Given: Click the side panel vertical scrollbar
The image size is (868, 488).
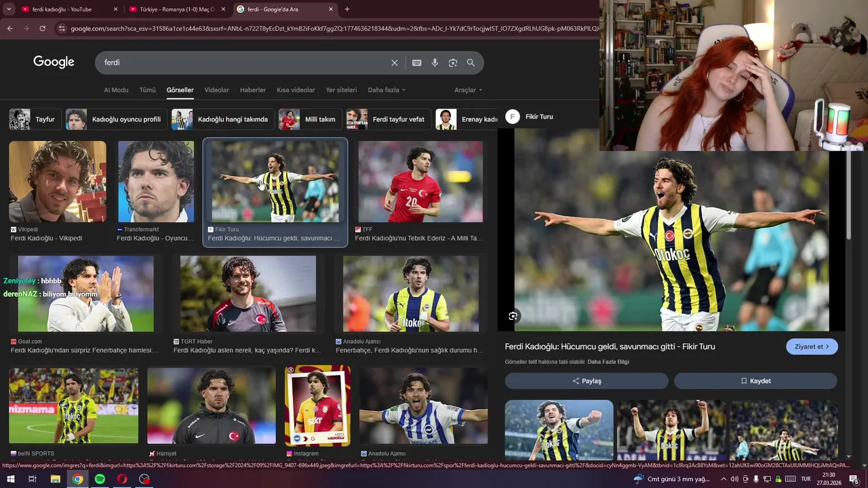Looking at the screenshot, I should coord(849,197).
